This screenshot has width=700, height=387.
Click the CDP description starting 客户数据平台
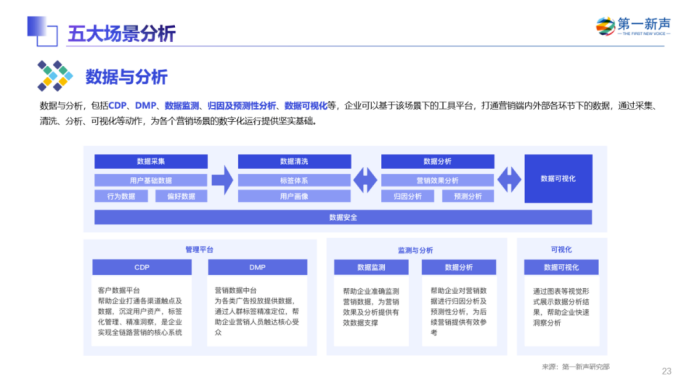140,311
